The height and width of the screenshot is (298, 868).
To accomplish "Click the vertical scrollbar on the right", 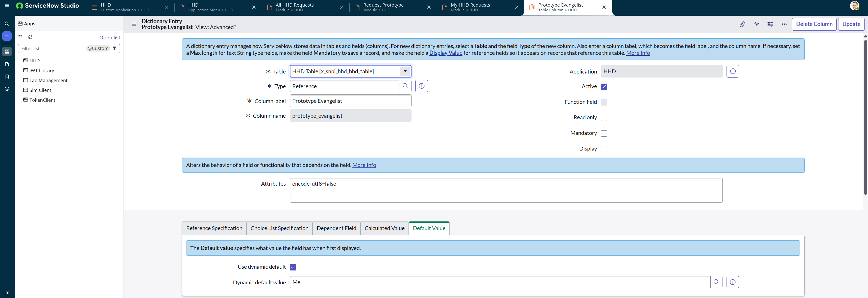I will click(865, 117).
